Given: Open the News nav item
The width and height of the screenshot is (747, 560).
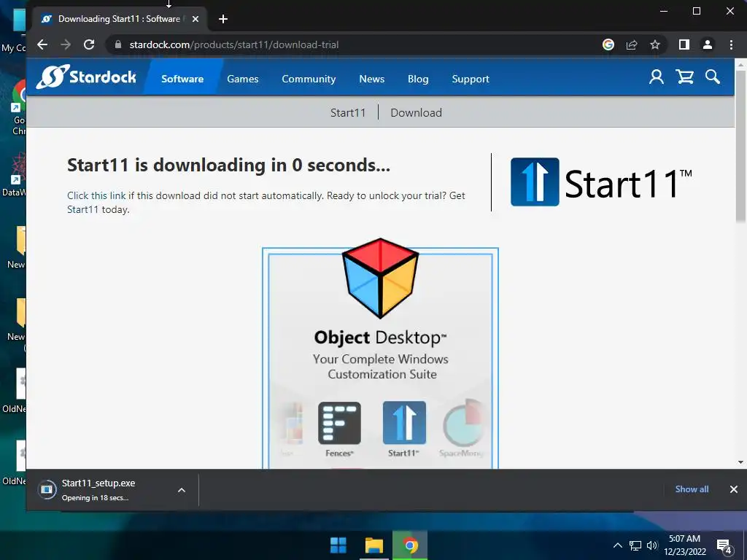Looking at the screenshot, I should click(x=371, y=79).
